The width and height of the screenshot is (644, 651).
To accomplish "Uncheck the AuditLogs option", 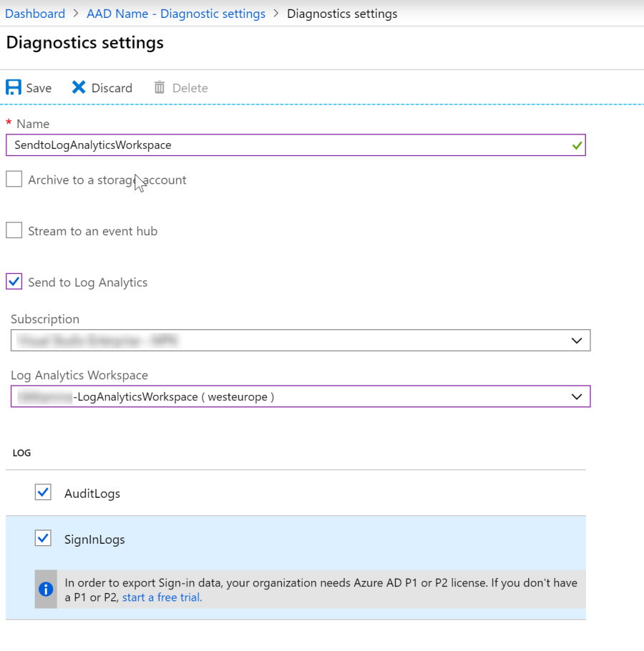I will pos(44,492).
